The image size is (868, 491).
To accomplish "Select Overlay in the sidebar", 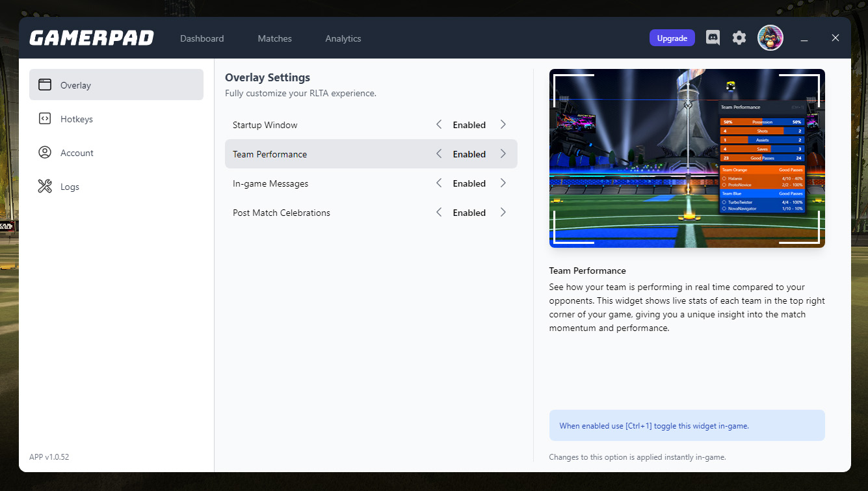I will tap(116, 85).
